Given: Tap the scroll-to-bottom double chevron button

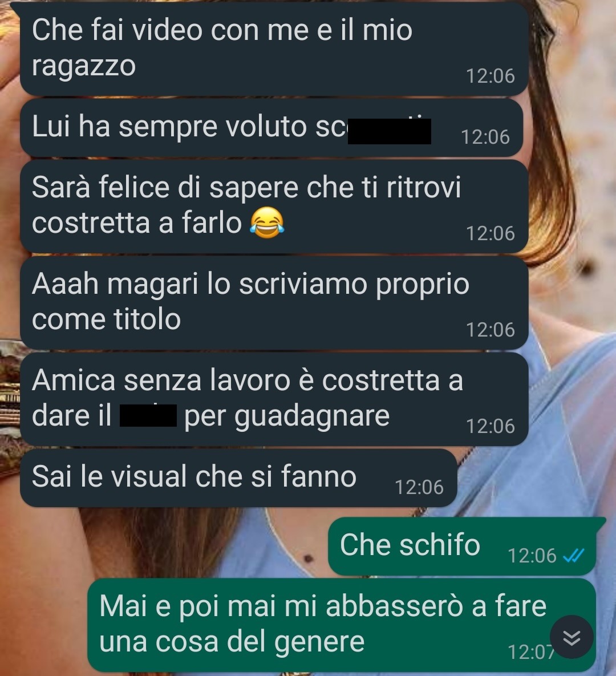Looking at the screenshot, I should (572, 637).
